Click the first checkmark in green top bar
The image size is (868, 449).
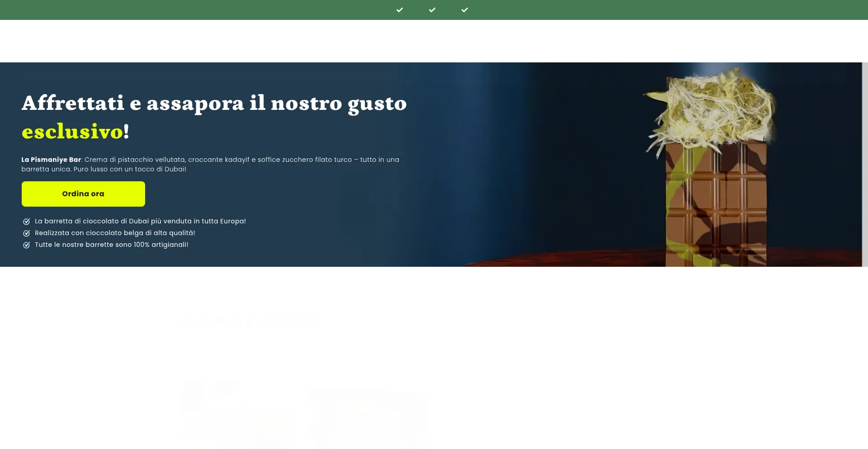point(400,10)
